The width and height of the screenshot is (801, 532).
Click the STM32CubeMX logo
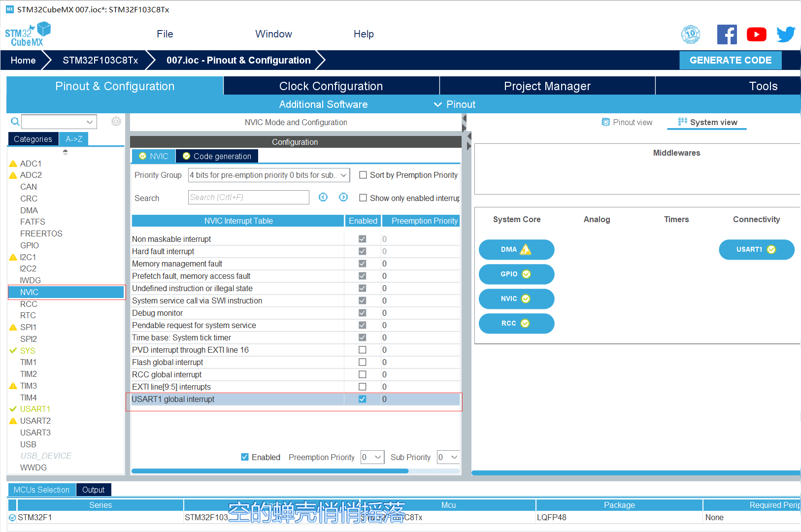pos(28,34)
